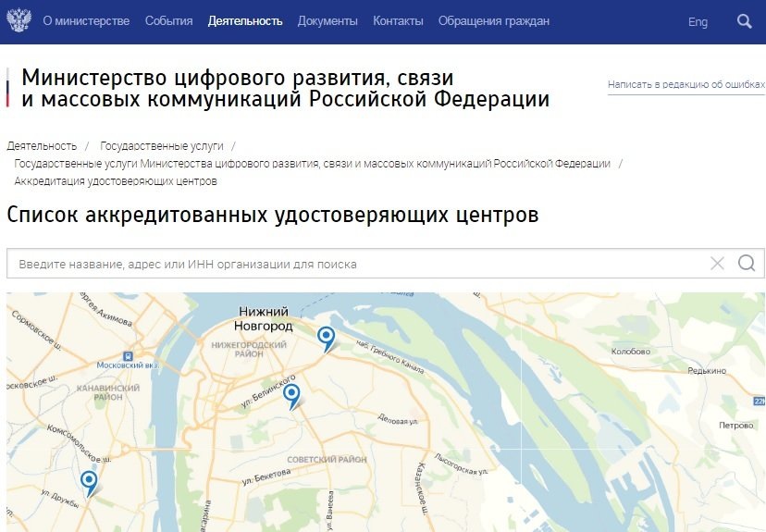Open Аккредитация удостоверяющих центров breadcrumb
766x532 pixels.
(116, 181)
